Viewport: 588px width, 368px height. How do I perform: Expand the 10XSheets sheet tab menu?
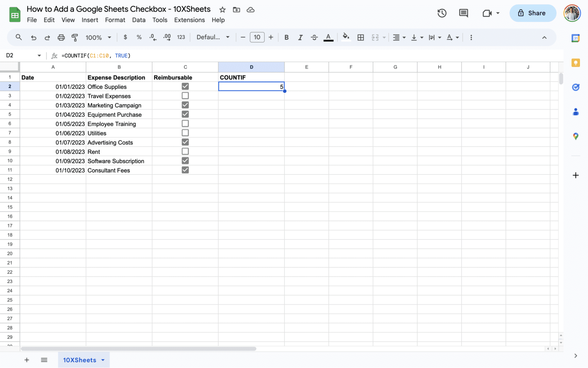103,360
